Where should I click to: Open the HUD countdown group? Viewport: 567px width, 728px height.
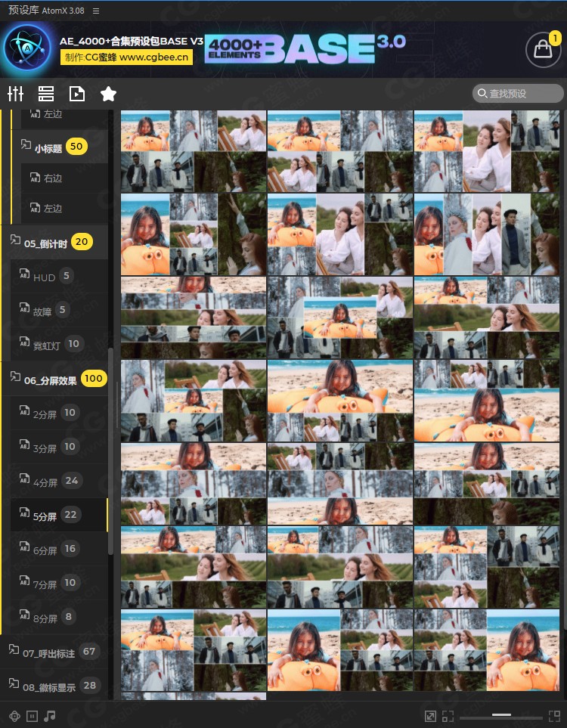click(59, 276)
